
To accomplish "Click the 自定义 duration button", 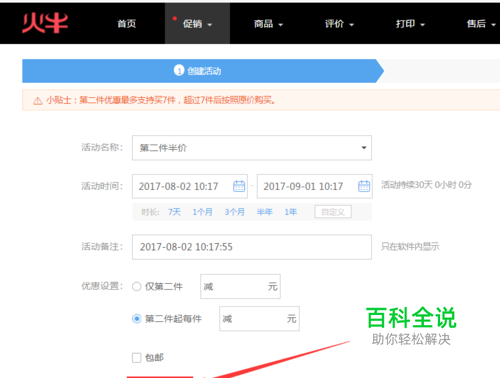I will pos(333,212).
